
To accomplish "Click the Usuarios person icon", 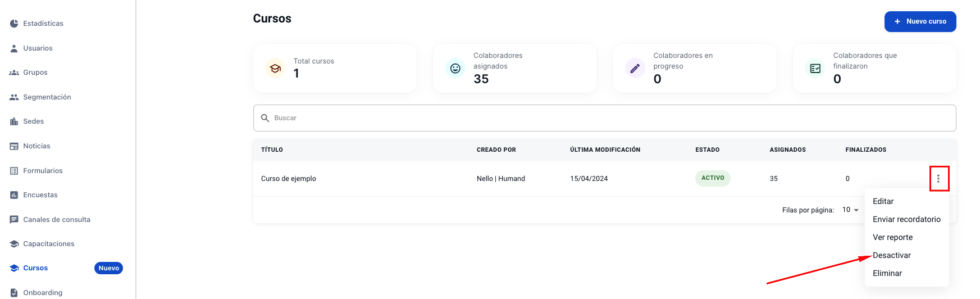I will coord(14,48).
